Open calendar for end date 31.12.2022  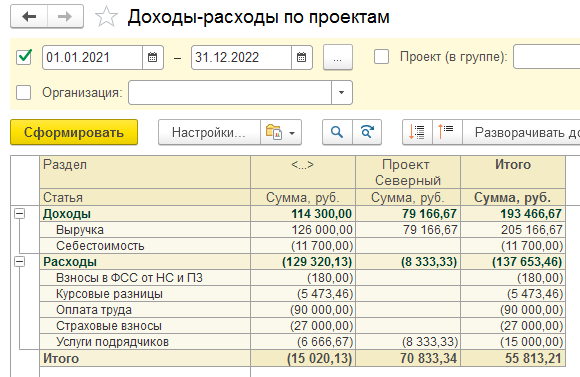301,57
